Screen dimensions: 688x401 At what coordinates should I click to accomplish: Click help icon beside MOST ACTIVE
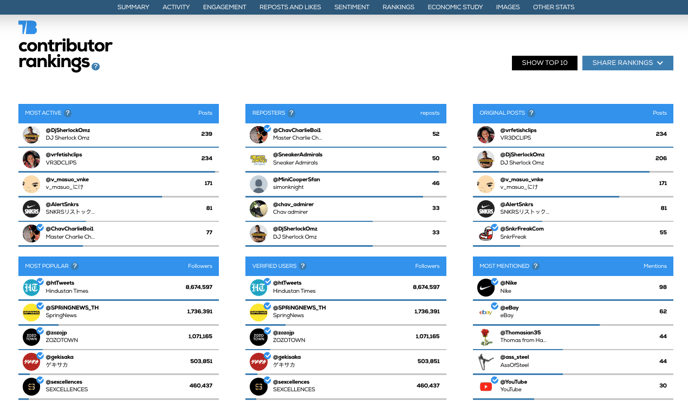pos(68,113)
